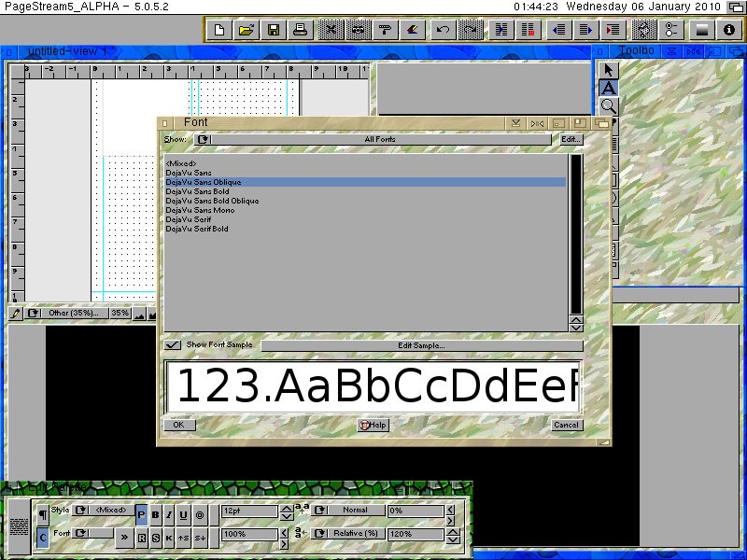Toggle the Show Font Sample checkbox
The height and width of the screenshot is (560, 747).
click(173, 345)
